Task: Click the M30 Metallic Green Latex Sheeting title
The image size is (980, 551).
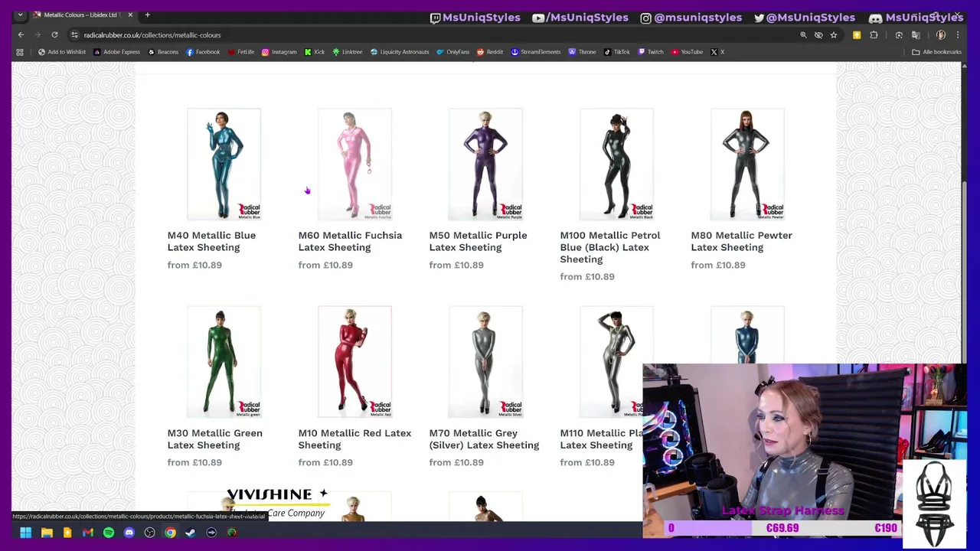Action: point(214,439)
